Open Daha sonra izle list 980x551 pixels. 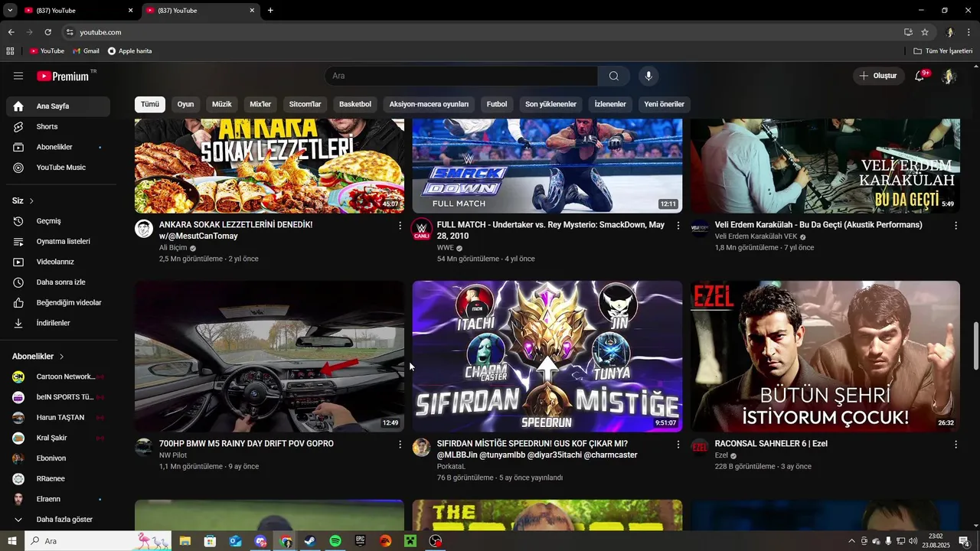(58, 282)
